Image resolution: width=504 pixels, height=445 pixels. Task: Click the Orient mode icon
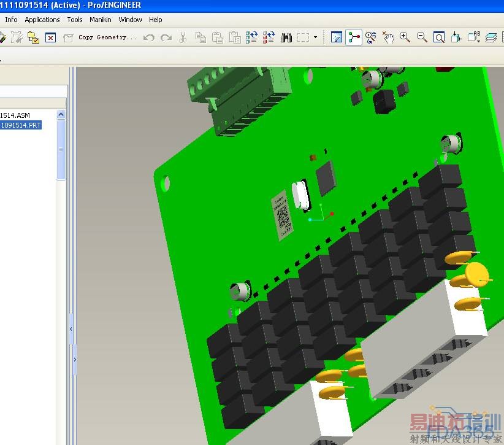tap(371, 37)
